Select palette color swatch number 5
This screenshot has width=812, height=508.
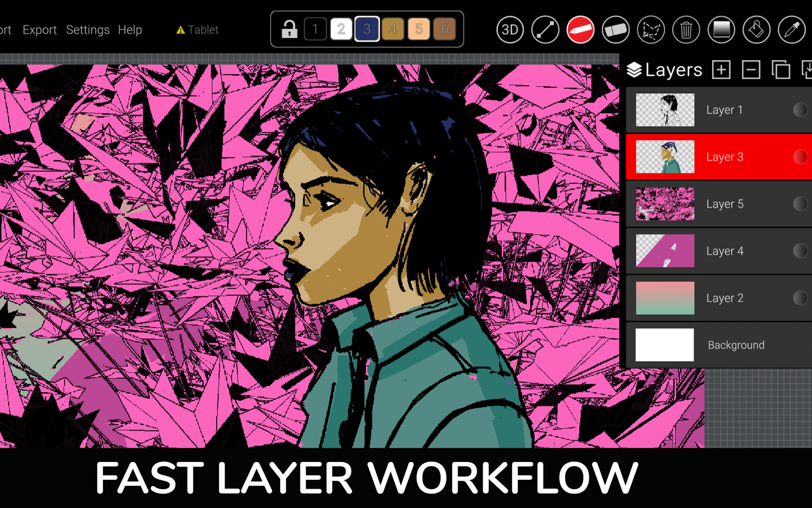(419, 29)
